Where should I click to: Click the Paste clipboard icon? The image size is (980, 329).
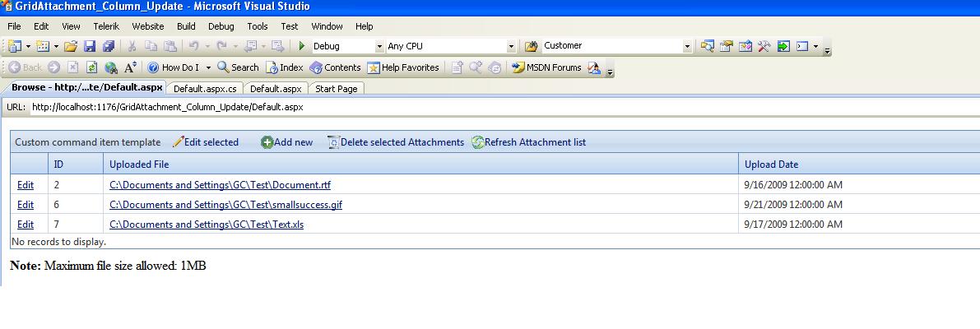coord(170,46)
